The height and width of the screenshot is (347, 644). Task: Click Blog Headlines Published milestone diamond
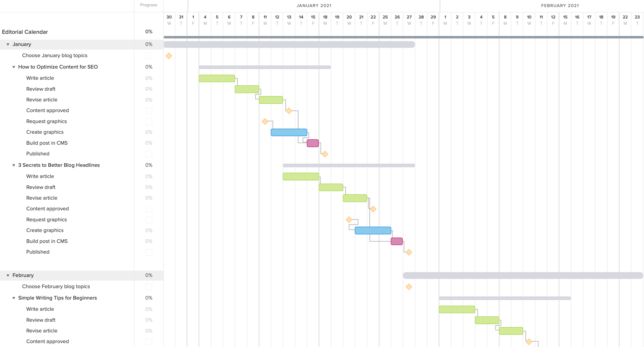409,252
